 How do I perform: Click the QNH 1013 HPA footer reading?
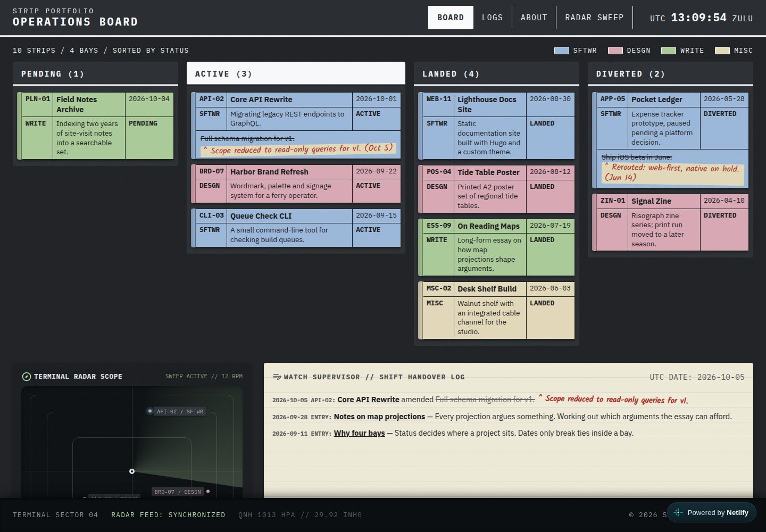[x=300, y=515]
